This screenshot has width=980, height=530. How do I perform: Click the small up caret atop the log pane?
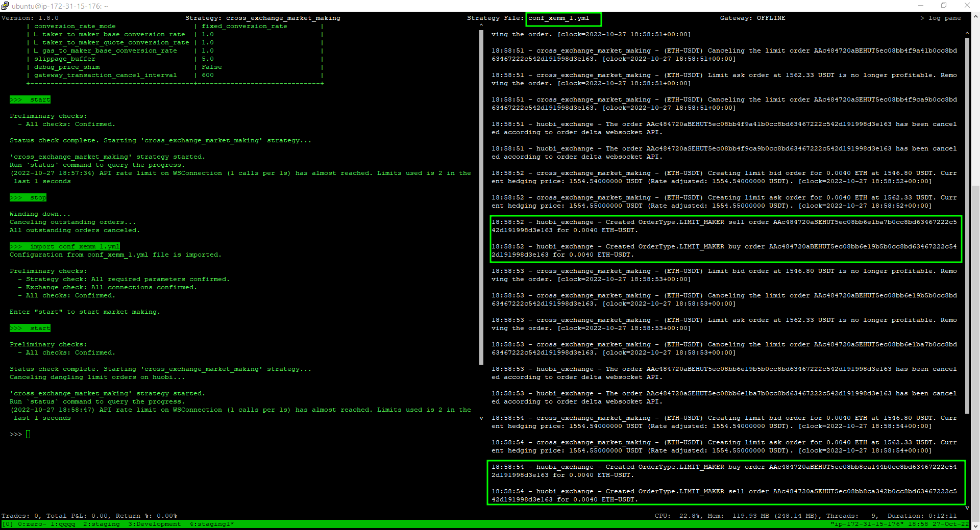pyautogui.click(x=481, y=24)
